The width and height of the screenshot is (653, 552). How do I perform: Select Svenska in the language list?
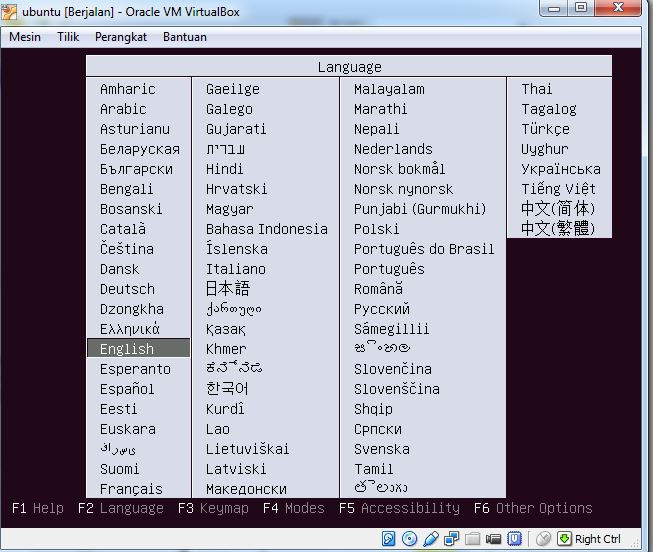click(x=382, y=449)
